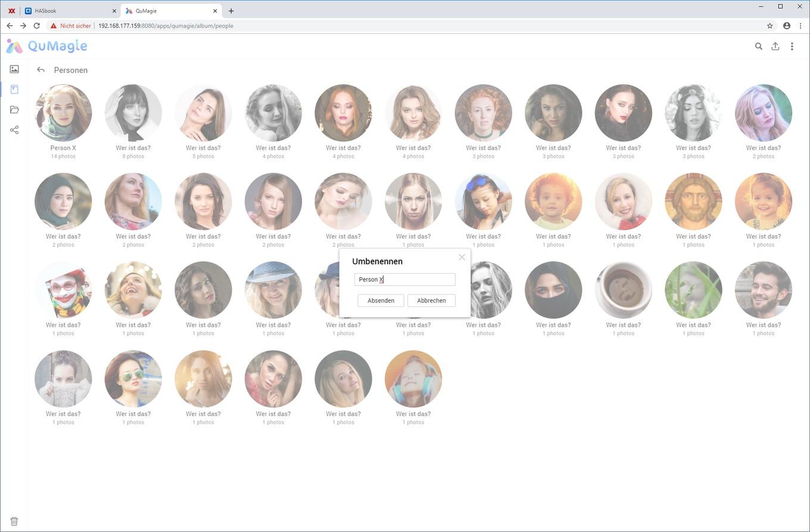Viewport: 810px width, 532px height.
Task: Open the Photos view in the left sidebar
Action: [x=14, y=69]
